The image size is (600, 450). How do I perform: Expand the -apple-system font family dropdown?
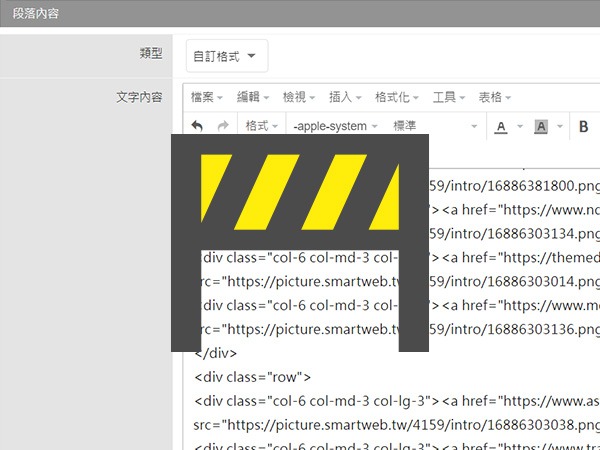pos(336,126)
